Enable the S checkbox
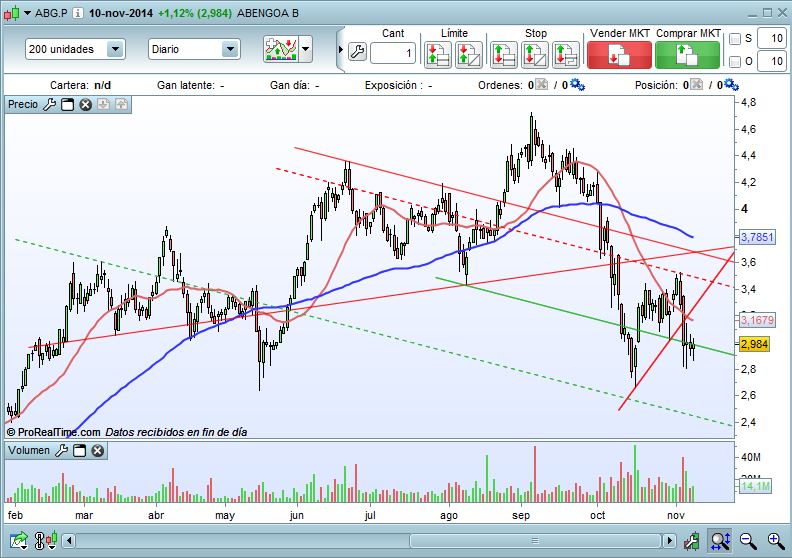This screenshot has height=558, width=792. tap(735, 39)
